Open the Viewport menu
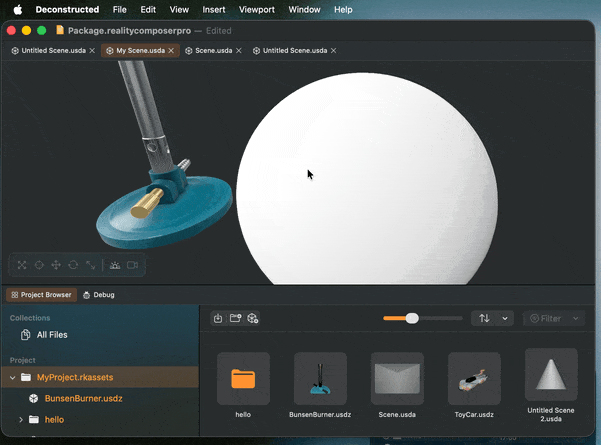The image size is (601, 445). 257,9
